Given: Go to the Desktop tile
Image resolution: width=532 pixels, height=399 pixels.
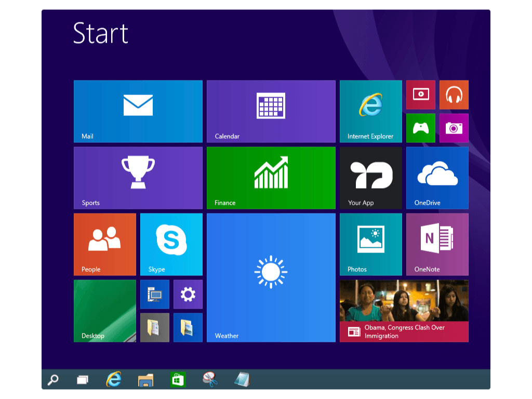Looking at the screenshot, I should 105,311.
